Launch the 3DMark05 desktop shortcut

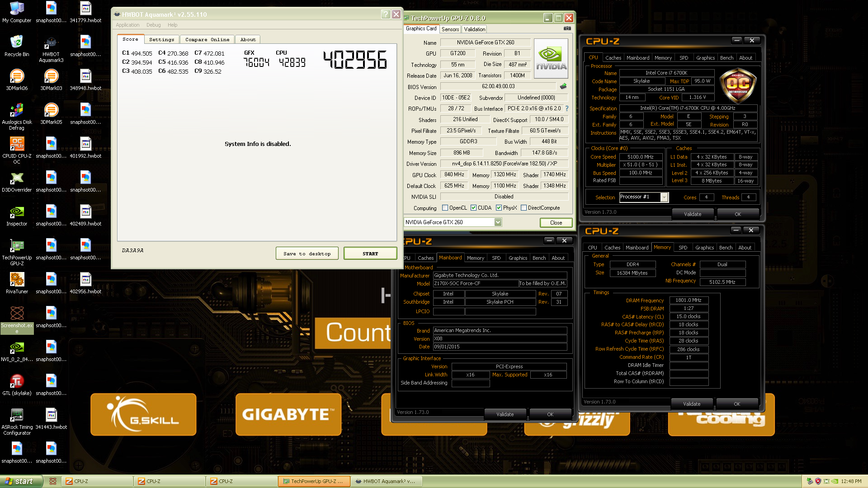(51, 114)
